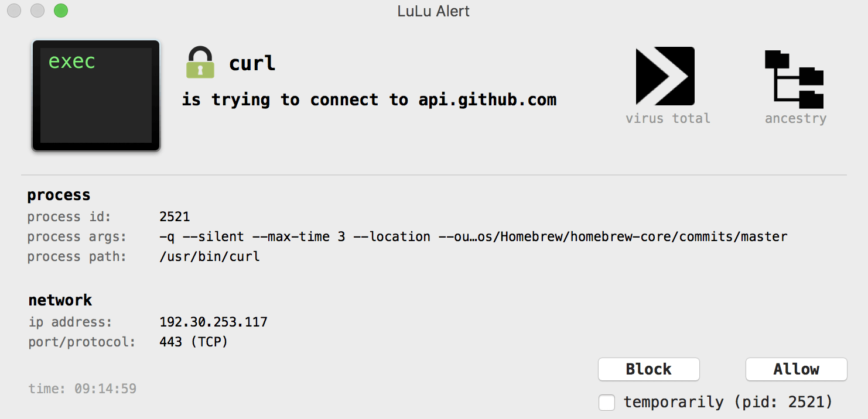868x419 pixels.
Task: Click the exec terminal process icon
Action: 96,95
